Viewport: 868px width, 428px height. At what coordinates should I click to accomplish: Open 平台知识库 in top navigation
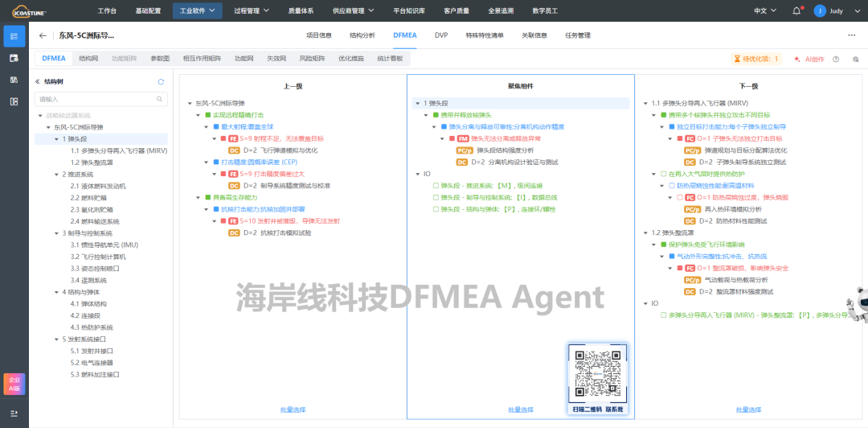tap(408, 10)
